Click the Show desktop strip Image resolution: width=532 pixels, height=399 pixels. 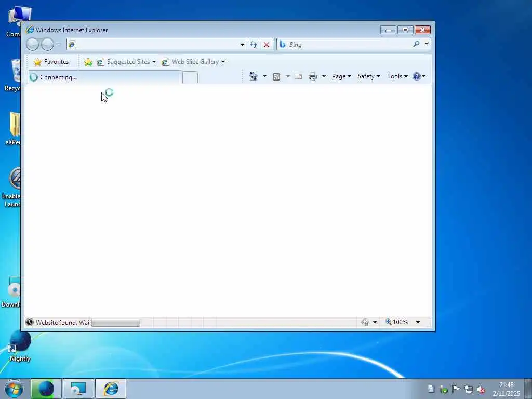[528, 389]
